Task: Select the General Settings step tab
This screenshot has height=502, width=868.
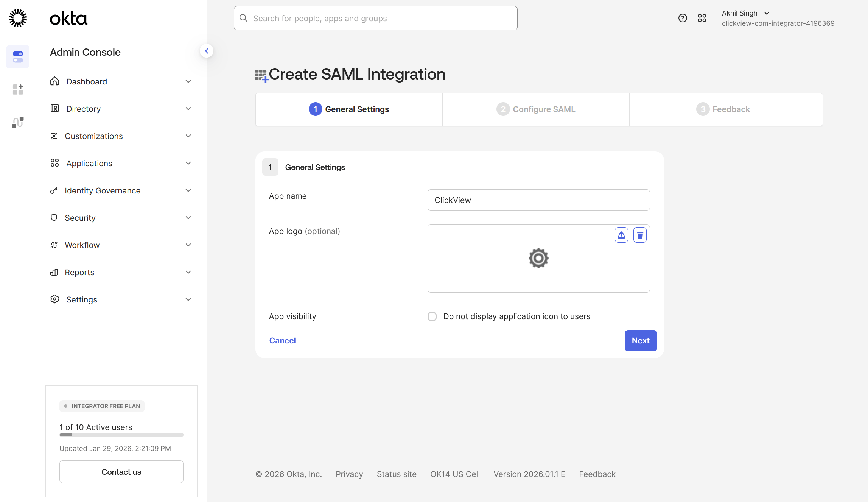Action: (x=349, y=109)
